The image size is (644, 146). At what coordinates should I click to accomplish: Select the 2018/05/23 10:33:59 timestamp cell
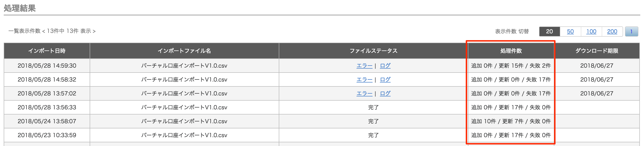point(47,135)
